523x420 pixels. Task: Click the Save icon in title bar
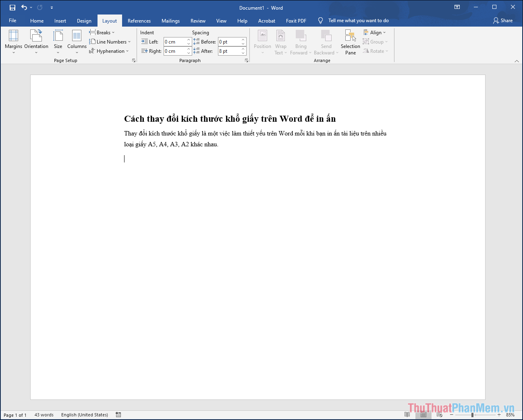tap(12, 8)
